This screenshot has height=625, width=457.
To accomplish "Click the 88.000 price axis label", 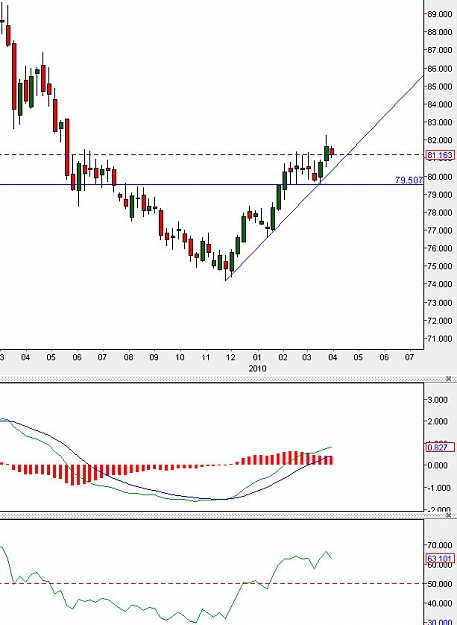I will [440, 32].
